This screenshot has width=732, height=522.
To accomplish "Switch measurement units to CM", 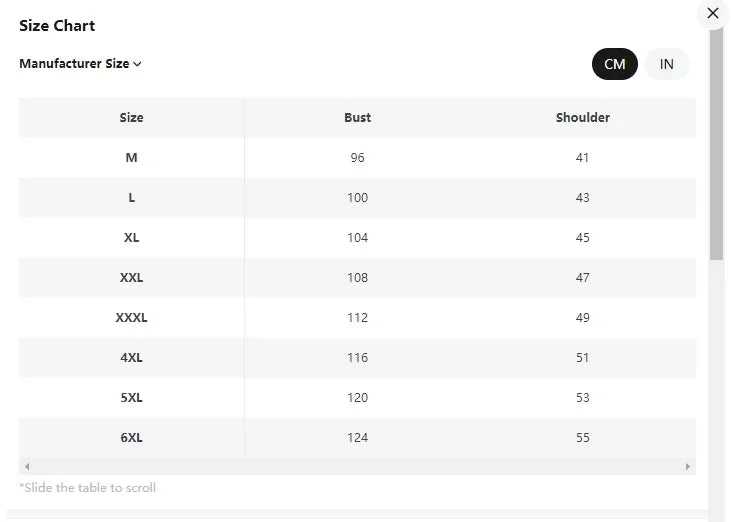I will 614,64.
